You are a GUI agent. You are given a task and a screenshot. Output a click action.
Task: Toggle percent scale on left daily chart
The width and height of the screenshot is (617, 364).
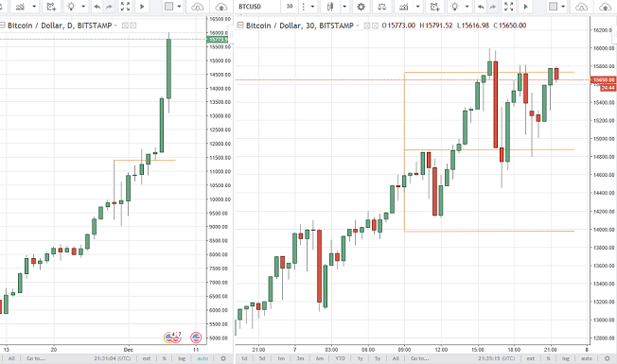pyautogui.click(x=164, y=358)
